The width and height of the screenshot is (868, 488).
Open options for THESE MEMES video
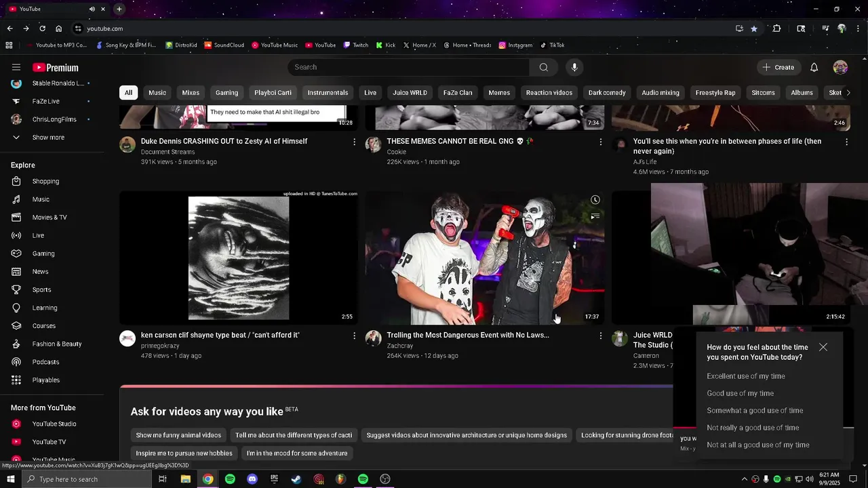point(600,142)
